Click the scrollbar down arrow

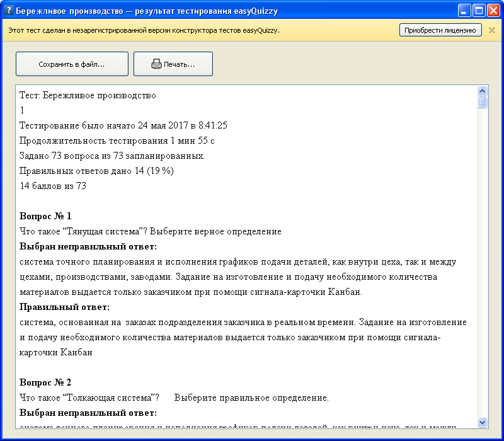click(482, 422)
